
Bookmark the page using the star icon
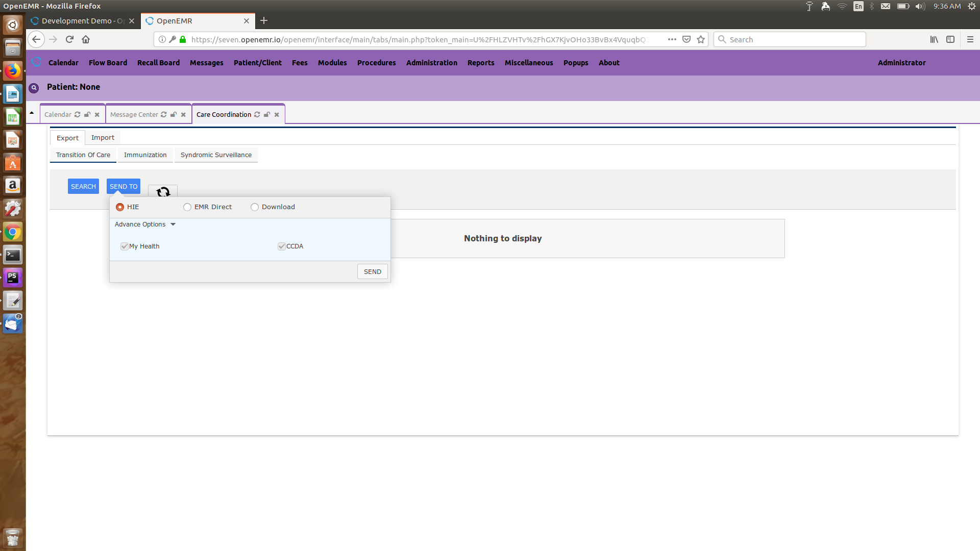[700, 39]
